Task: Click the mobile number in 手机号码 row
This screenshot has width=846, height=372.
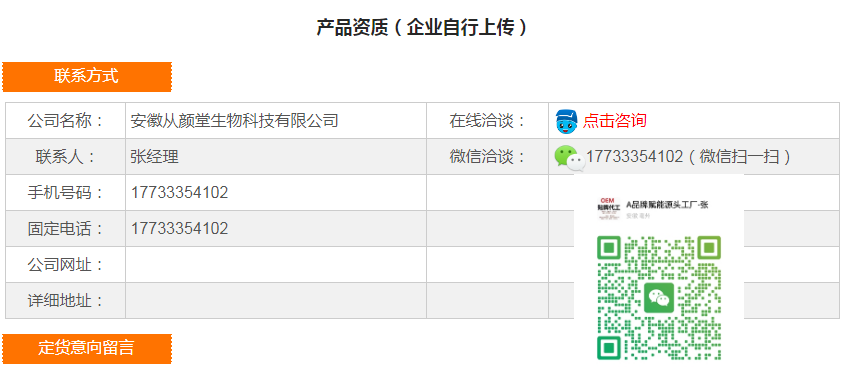Action: coord(179,193)
